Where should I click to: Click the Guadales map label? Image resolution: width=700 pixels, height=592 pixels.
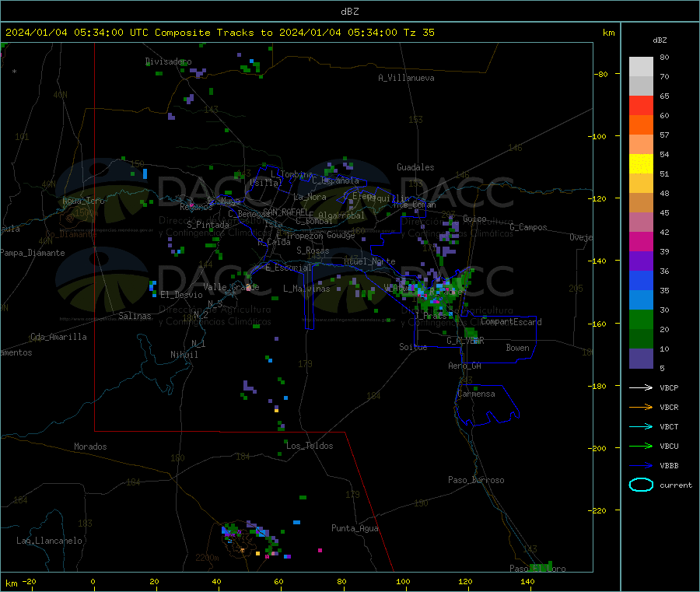[415, 167]
